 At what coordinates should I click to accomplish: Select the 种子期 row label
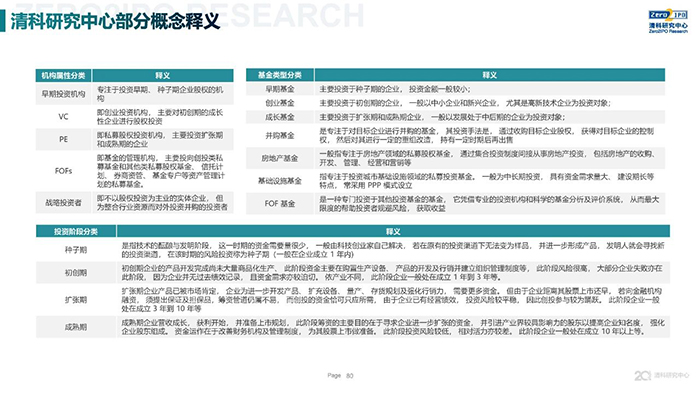pyautogui.click(x=76, y=249)
